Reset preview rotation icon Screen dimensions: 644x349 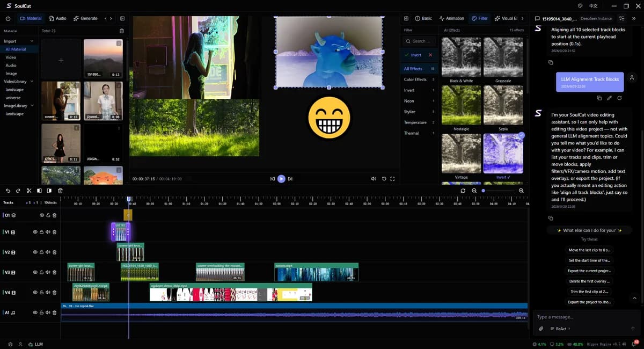coord(384,179)
